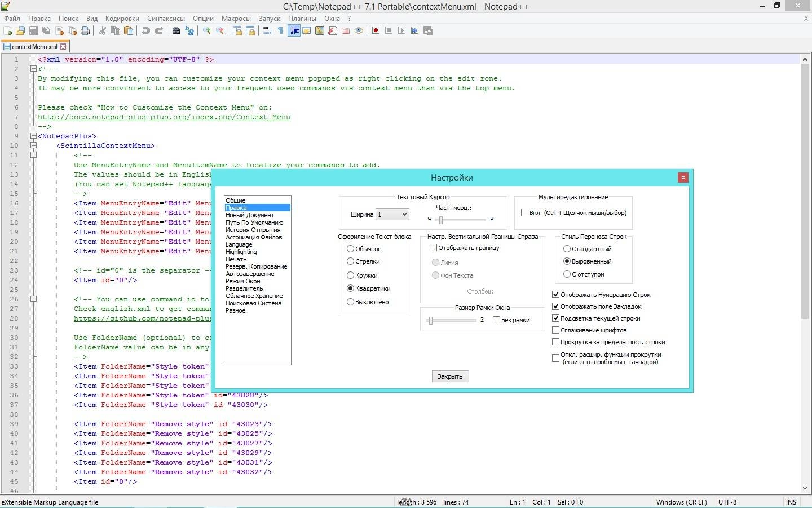
Task: Choose the Кружки radio option
Action: [350, 275]
